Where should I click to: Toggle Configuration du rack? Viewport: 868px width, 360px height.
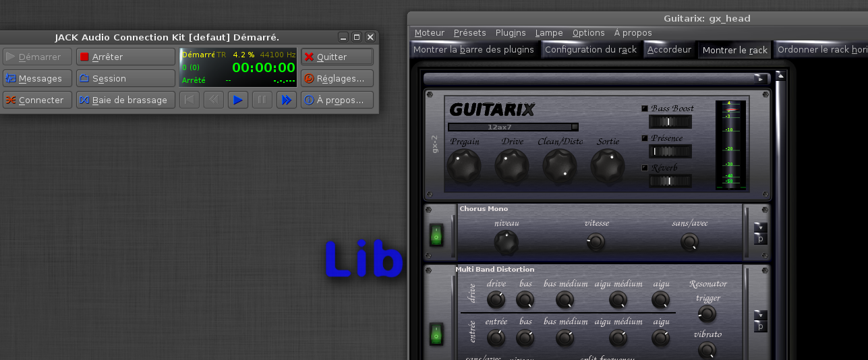click(591, 49)
